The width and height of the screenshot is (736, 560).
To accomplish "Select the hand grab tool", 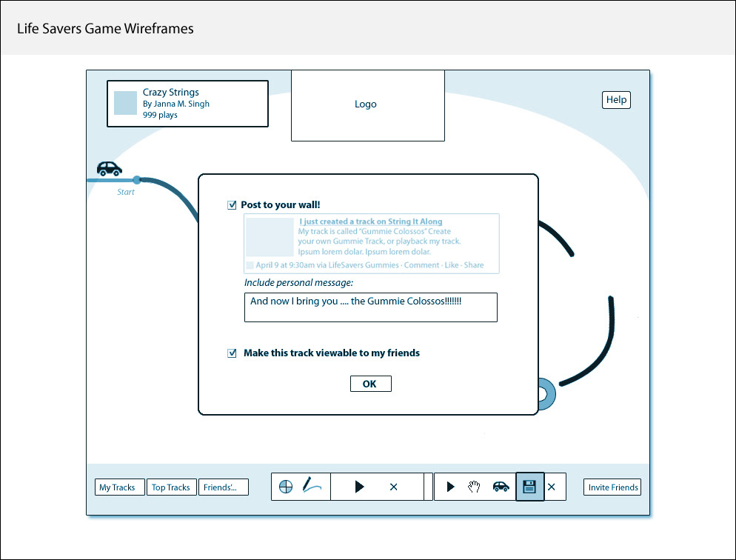I will (474, 487).
